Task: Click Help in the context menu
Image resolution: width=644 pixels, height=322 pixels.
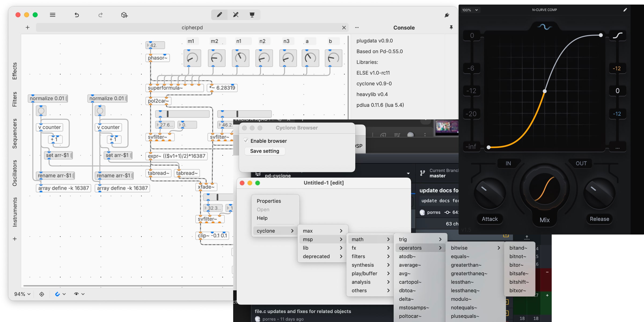Action: tap(262, 218)
